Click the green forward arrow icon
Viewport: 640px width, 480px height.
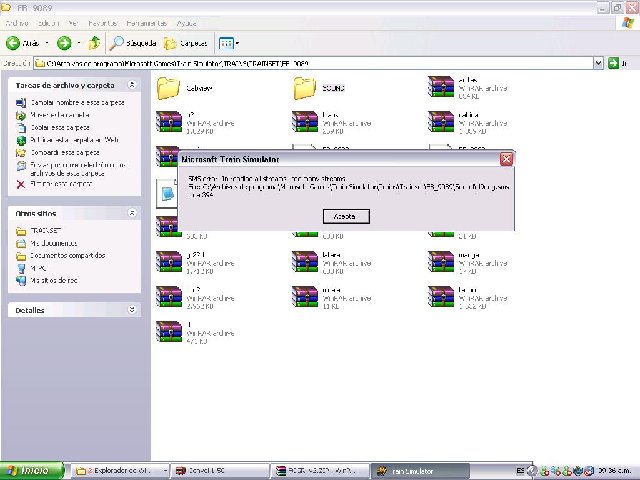point(64,43)
